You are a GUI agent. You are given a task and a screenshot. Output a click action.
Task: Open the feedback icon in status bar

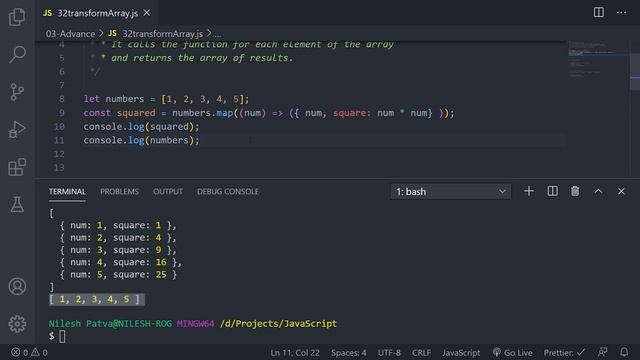[x=602, y=352]
